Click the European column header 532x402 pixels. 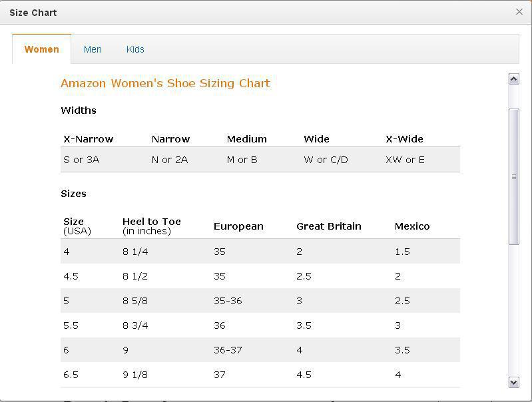pyautogui.click(x=238, y=226)
